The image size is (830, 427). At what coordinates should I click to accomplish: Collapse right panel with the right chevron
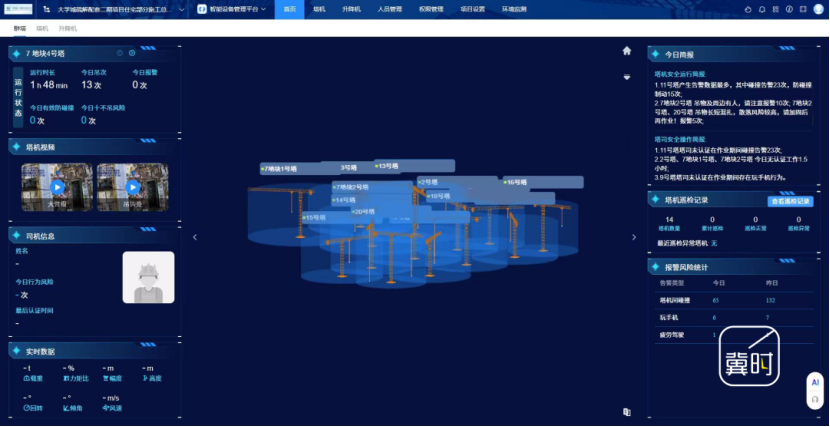click(x=633, y=237)
